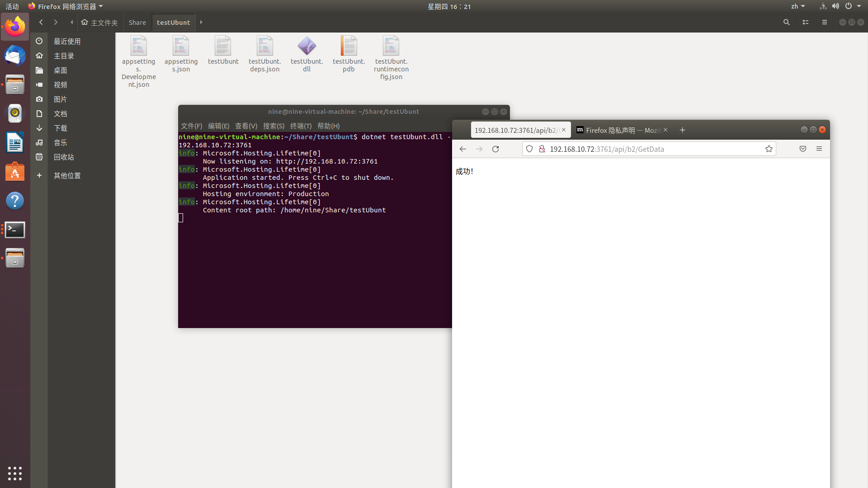Open Show Applications grid in dock
Image resolution: width=868 pixels, height=488 pixels.
click(x=15, y=474)
